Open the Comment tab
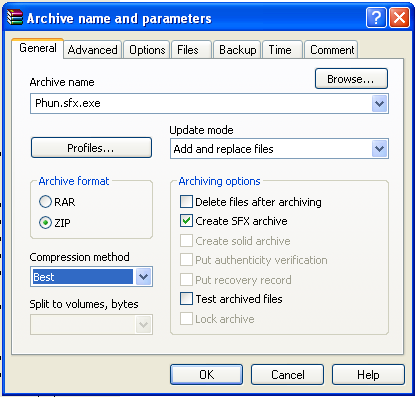The width and height of the screenshot is (416, 397). click(332, 50)
